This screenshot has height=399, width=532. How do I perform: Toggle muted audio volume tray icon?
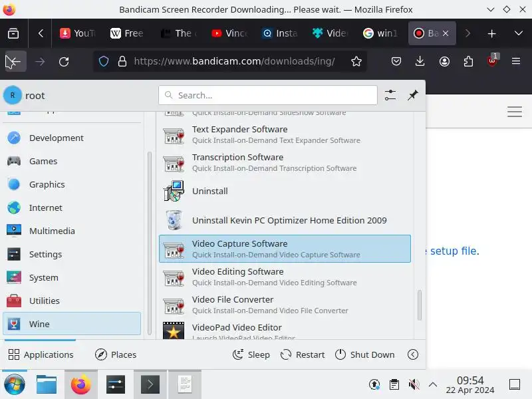[414, 384]
